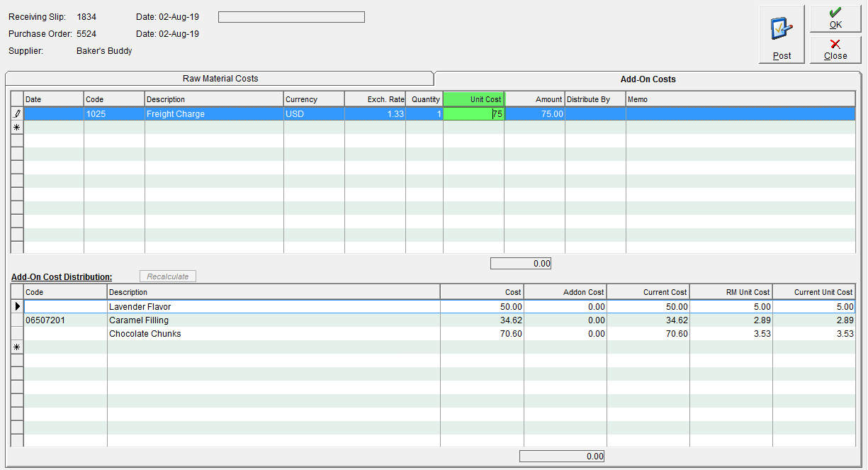Viewport: 868px width, 470px height.
Task: Click the 1.33 exchange rate cell
Action: (375, 113)
